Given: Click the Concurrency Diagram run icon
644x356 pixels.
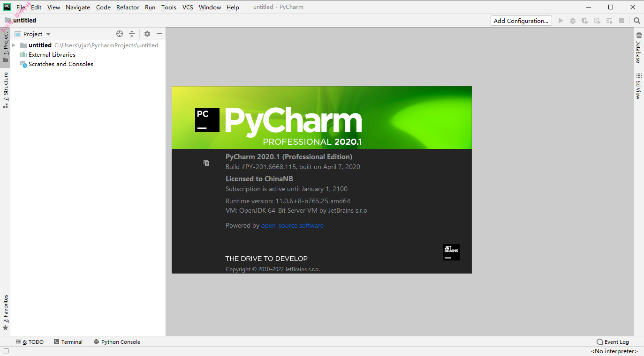Looking at the screenshot, I should 609,21.
